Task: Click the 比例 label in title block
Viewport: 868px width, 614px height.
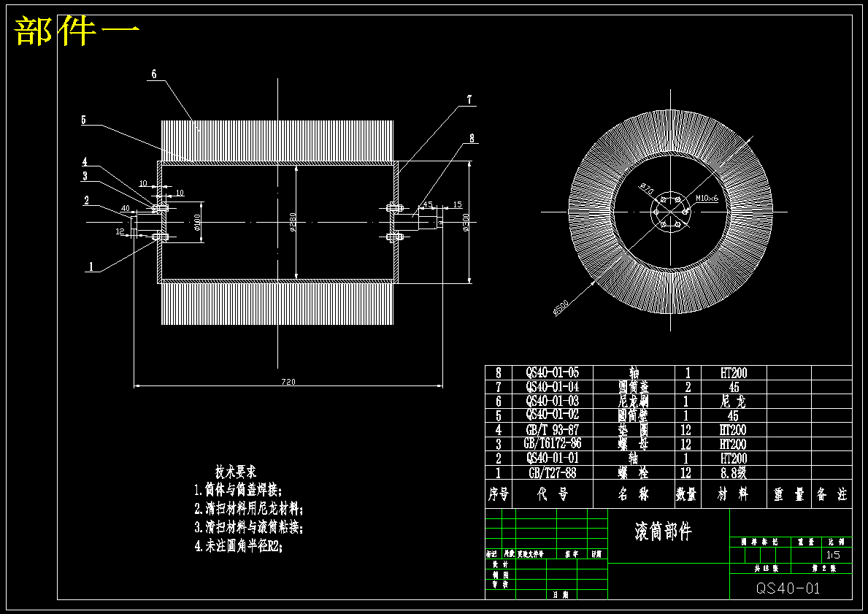Action: tap(837, 542)
